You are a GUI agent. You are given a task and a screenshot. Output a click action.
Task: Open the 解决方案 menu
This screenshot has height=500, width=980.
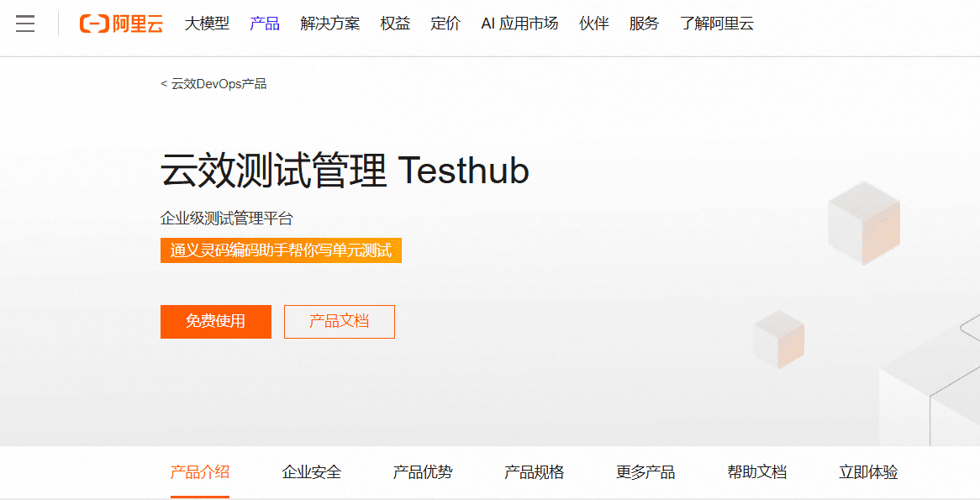pyautogui.click(x=330, y=24)
